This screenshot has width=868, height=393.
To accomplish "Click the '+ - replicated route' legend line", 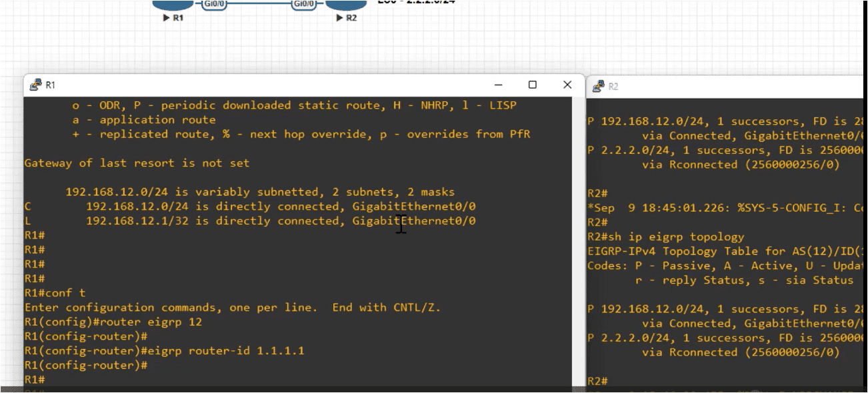I will pyautogui.click(x=301, y=135).
